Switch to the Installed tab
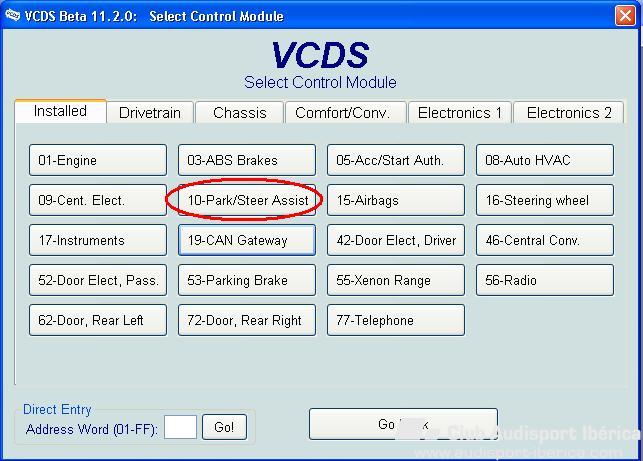This screenshot has height=461, width=643. tap(60, 111)
